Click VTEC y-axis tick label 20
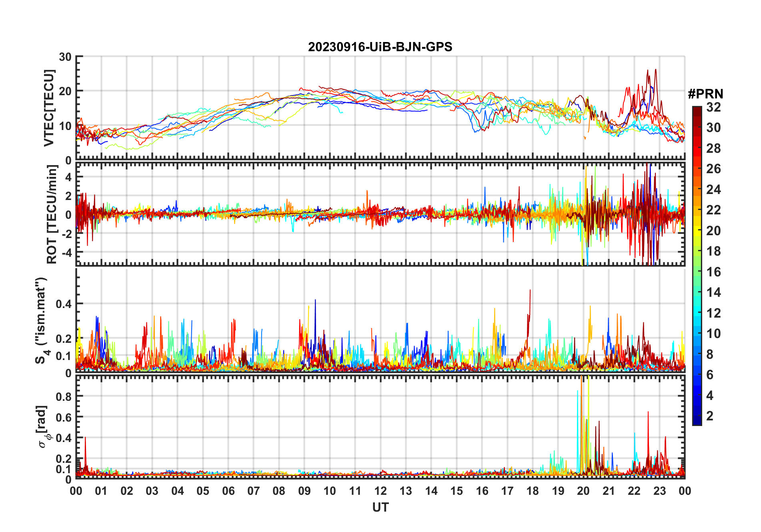Viewport: 761px width, 532px height. [x=65, y=91]
